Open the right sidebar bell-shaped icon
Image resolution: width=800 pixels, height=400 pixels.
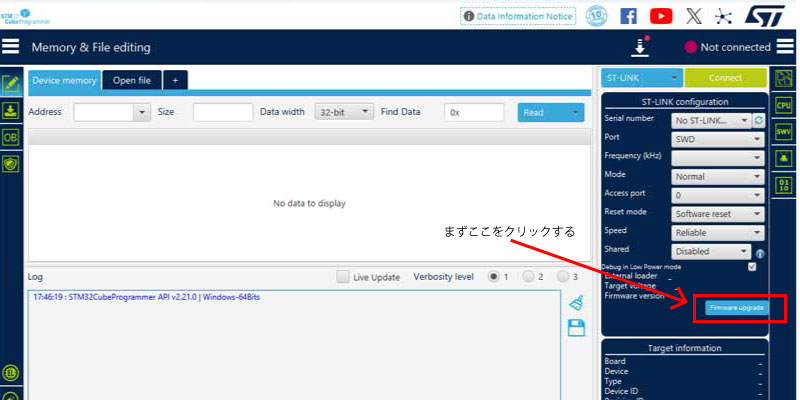(783, 159)
